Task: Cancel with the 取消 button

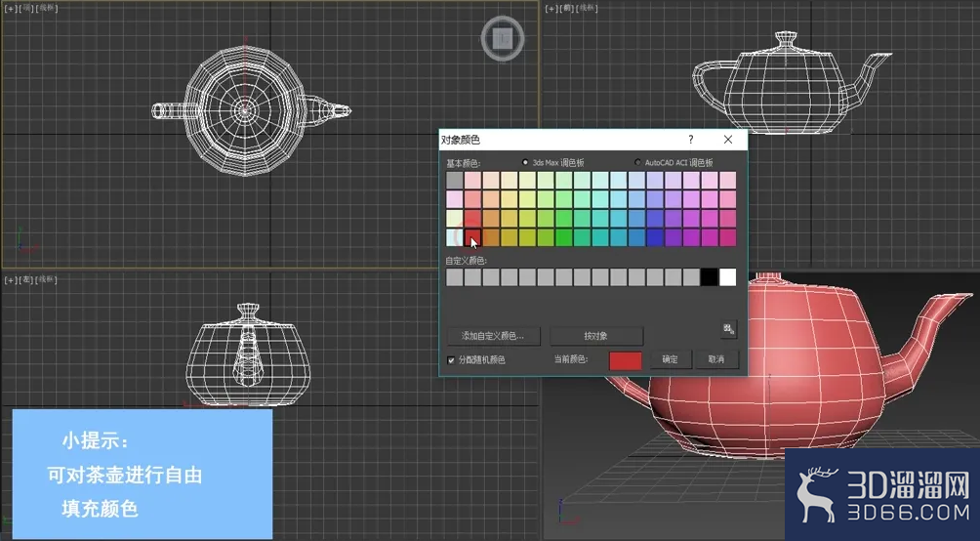Action: coord(716,359)
